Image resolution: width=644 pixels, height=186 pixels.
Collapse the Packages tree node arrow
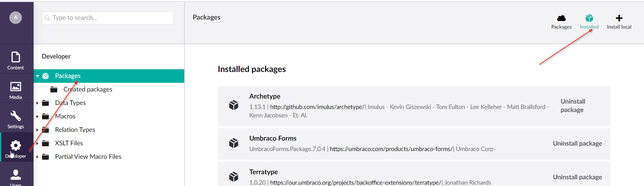click(38, 76)
